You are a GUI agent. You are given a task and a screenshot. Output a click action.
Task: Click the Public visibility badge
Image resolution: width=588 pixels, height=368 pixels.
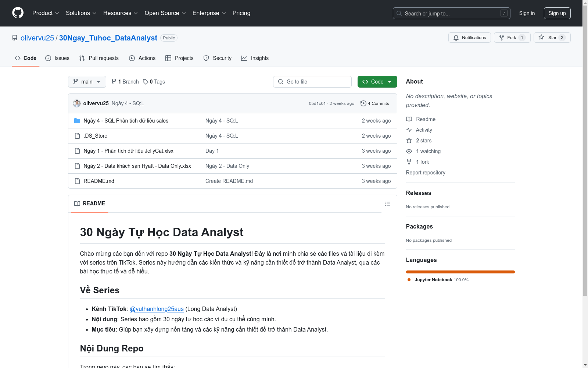(169, 38)
